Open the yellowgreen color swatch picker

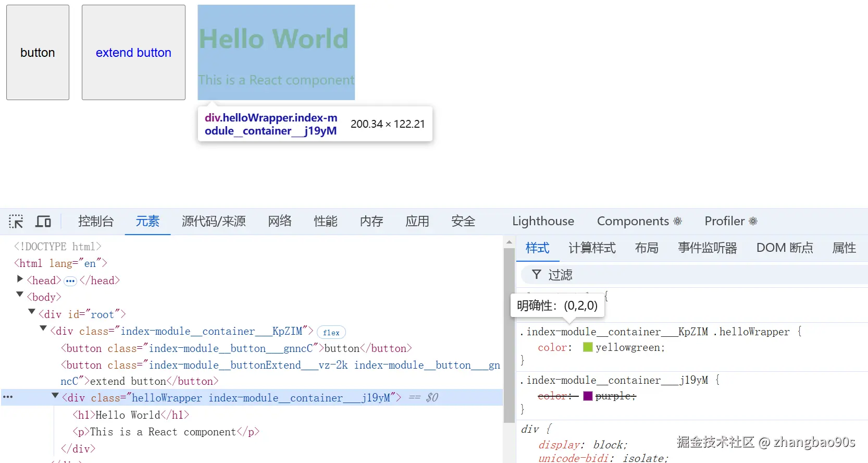click(x=588, y=347)
